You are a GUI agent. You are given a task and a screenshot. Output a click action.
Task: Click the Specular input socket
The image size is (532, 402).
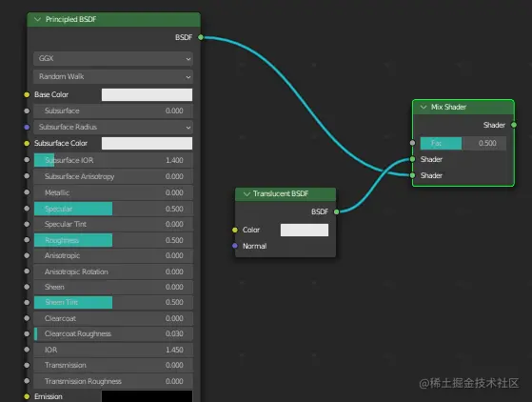point(27,208)
